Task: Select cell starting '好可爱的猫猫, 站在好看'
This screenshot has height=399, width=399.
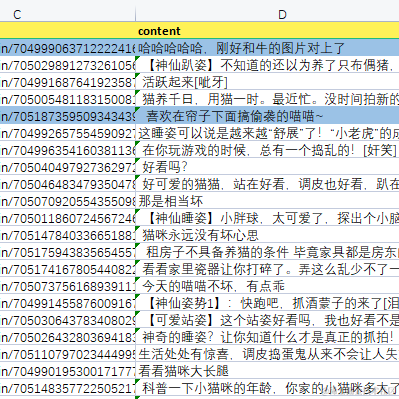Action: click(267, 184)
